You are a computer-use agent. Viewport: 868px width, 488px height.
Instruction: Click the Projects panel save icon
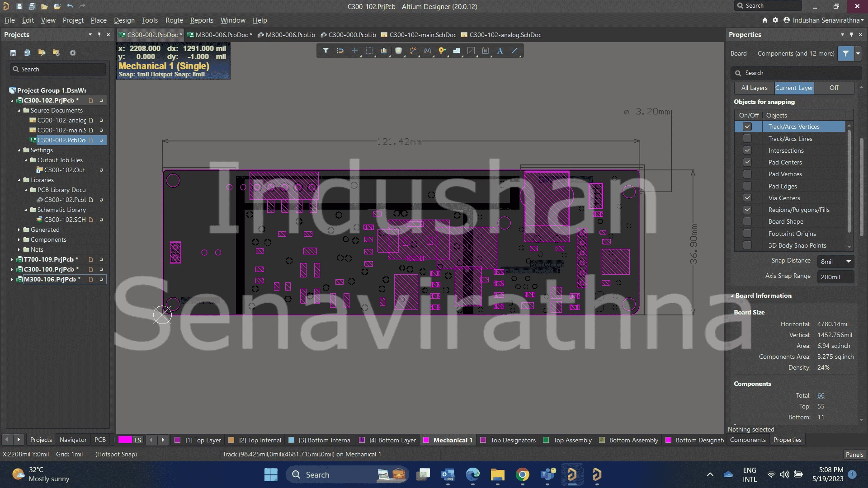13,53
